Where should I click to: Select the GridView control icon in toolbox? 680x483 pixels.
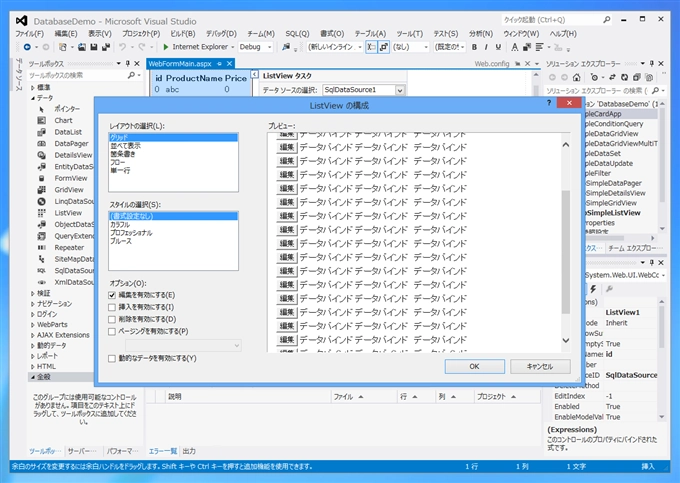(x=41, y=189)
